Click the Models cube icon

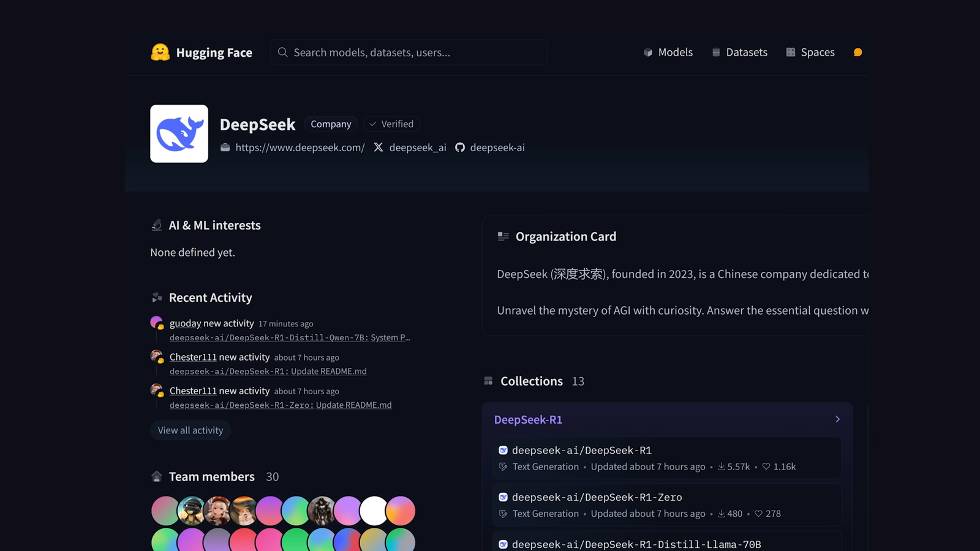648,52
